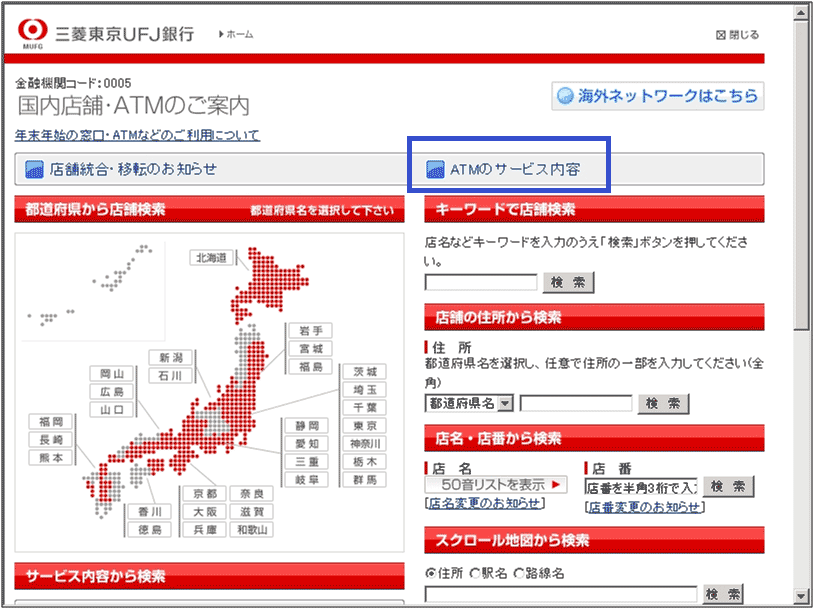Select 埼玉 prefecture label
This screenshot has width=814, height=609.
pos(365,390)
